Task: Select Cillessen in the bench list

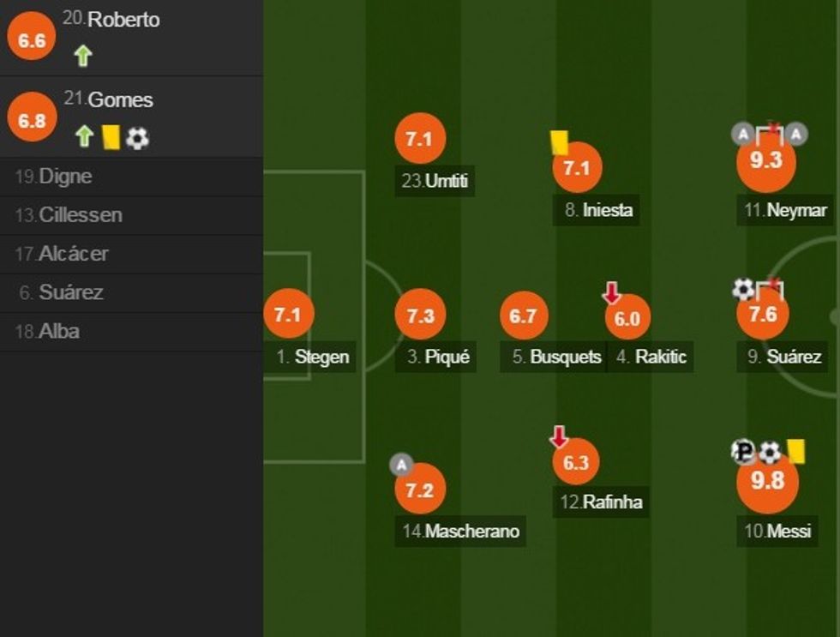Action: (81, 215)
